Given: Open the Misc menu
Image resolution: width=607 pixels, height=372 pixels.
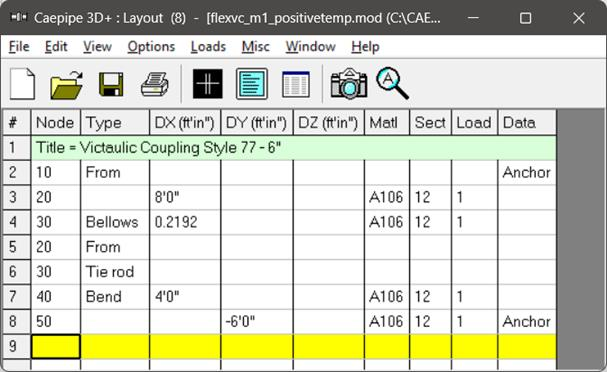Looking at the screenshot, I should pyautogui.click(x=255, y=47).
